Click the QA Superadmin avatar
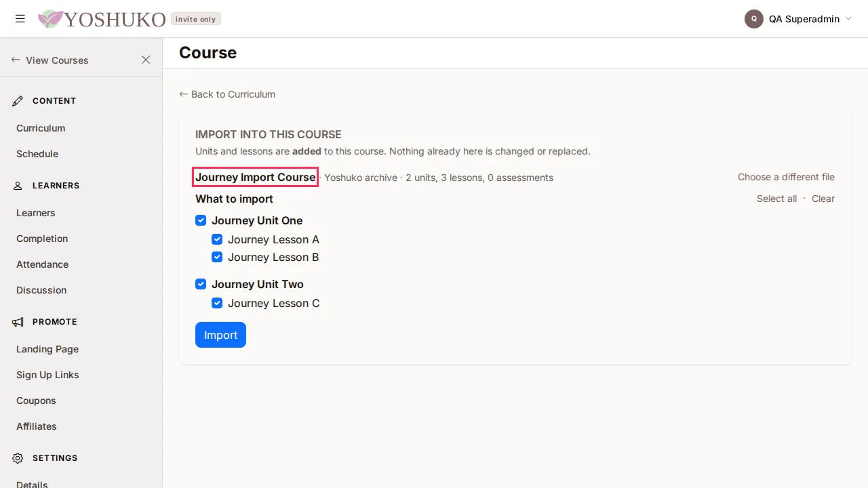 click(x=754, y=19)
